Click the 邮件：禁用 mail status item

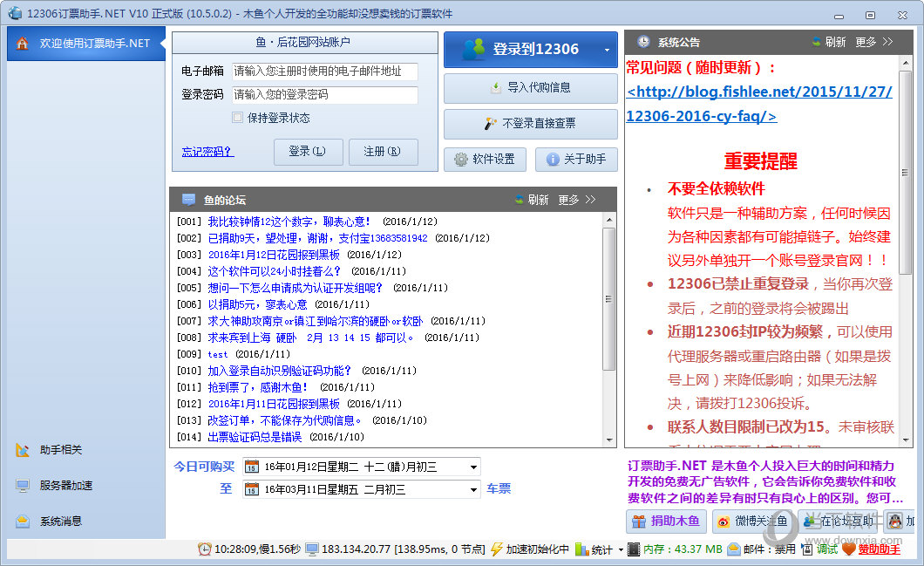[761, 549]
